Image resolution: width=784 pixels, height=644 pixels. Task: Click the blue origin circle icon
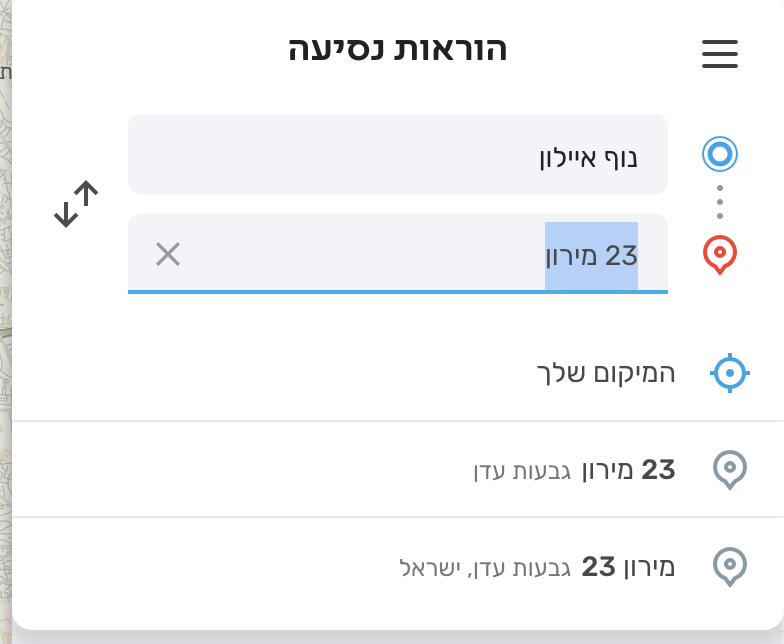pos(720,154)
